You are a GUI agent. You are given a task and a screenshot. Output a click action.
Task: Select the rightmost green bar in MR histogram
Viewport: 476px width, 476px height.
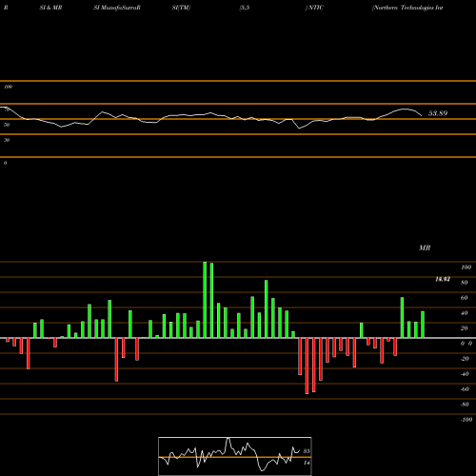point(423,325)
